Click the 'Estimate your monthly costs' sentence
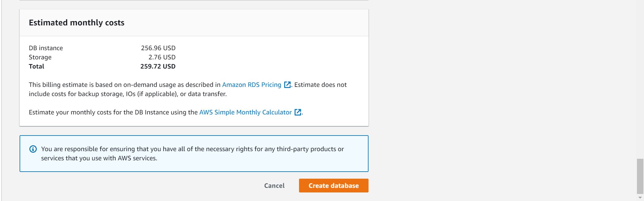 pyautogui.click(x=113, y=112)
